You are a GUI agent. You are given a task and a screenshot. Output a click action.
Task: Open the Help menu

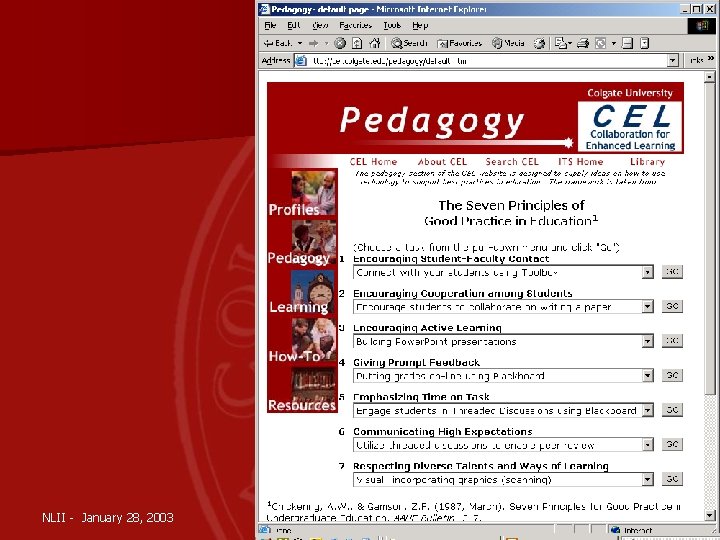(x=420, y=26)
